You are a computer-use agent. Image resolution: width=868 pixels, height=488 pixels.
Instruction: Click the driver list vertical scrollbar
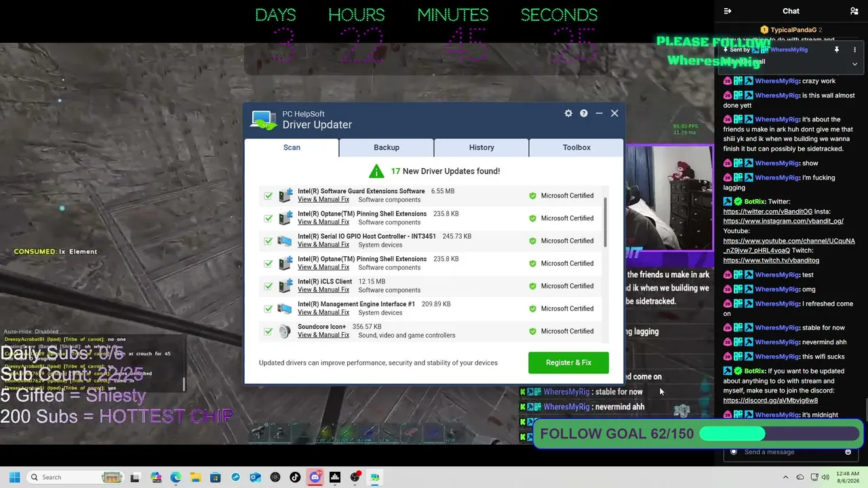coord(605,222)
